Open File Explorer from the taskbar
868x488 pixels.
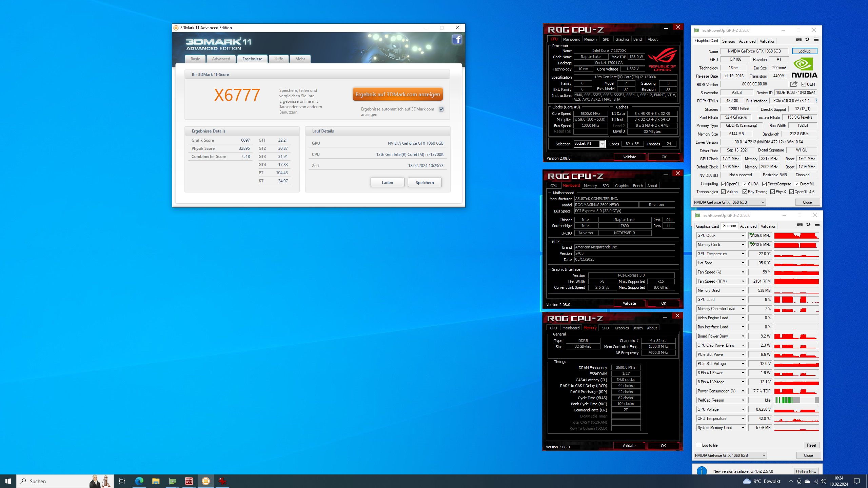pos(156,481)
